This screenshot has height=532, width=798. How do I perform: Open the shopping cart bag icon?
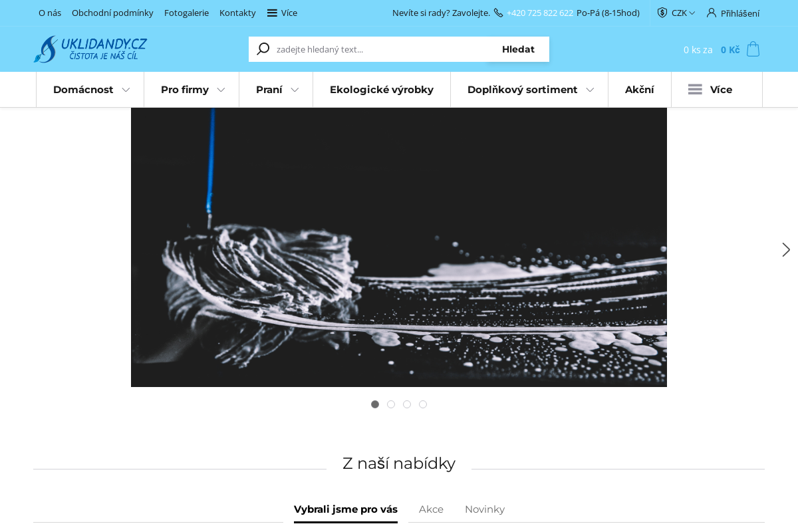pyautogui.click(x=753, y=49)
